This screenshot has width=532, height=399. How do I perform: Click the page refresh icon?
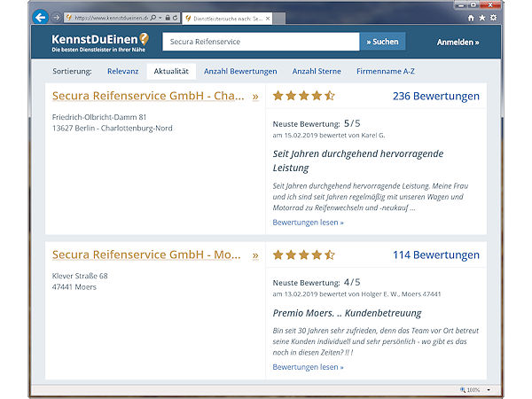[x=175, y=18]
